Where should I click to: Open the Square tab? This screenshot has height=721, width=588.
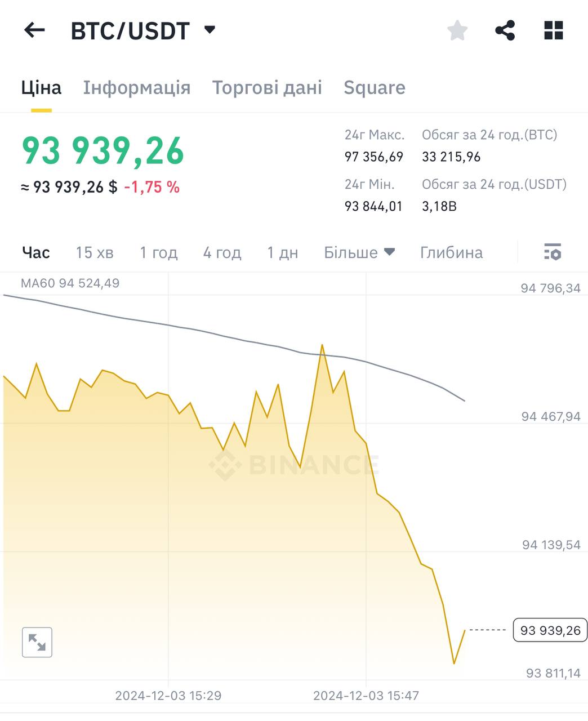click(x=375, y=88)
